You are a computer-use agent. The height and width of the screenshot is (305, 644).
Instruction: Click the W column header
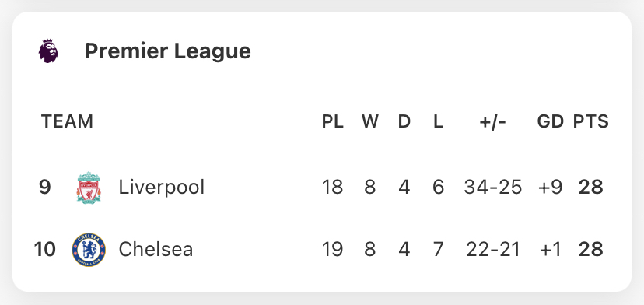click(x=370, y=121)
